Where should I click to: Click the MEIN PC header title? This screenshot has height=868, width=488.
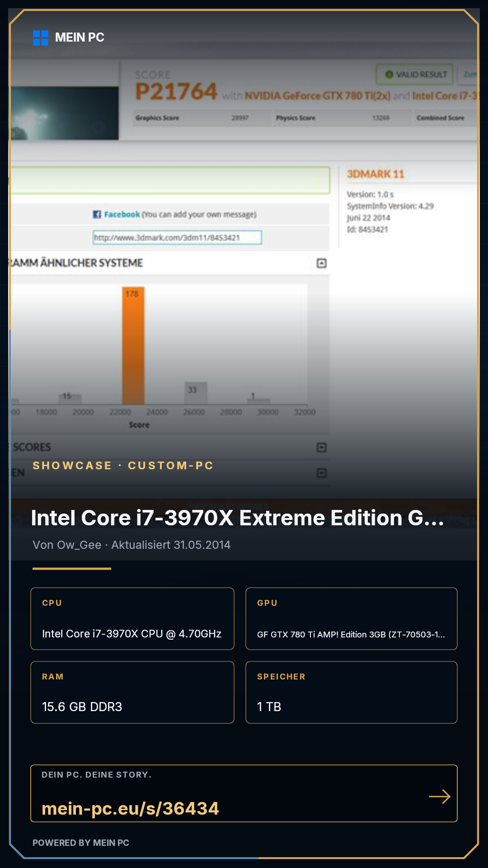coord(80,38)
